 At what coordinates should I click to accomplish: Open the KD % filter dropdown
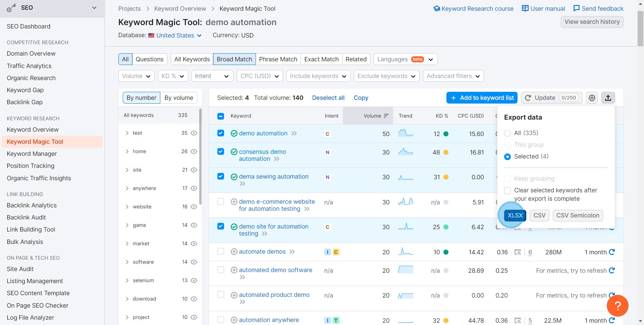point(173,76)
